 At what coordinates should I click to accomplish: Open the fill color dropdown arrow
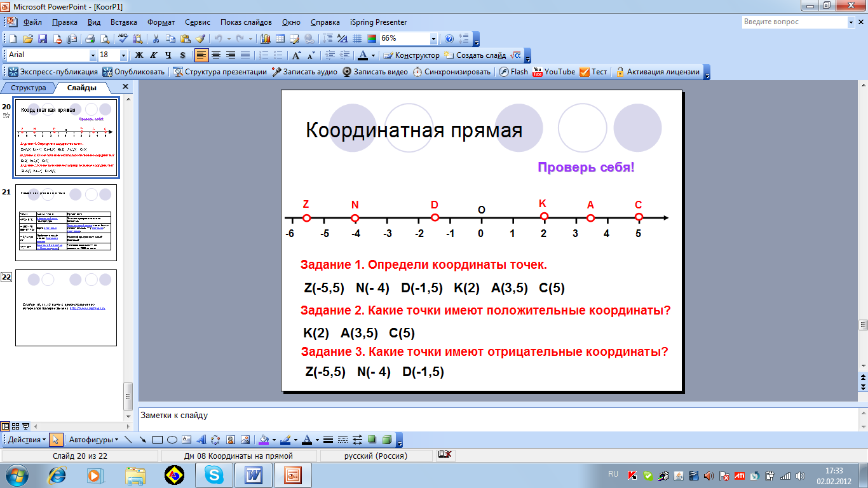(274, 440)
